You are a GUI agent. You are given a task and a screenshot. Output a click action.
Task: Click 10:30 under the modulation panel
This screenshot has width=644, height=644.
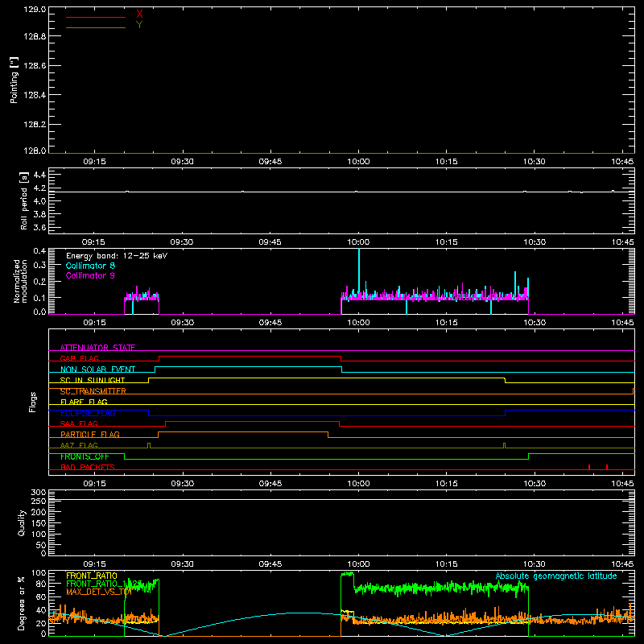535,323
